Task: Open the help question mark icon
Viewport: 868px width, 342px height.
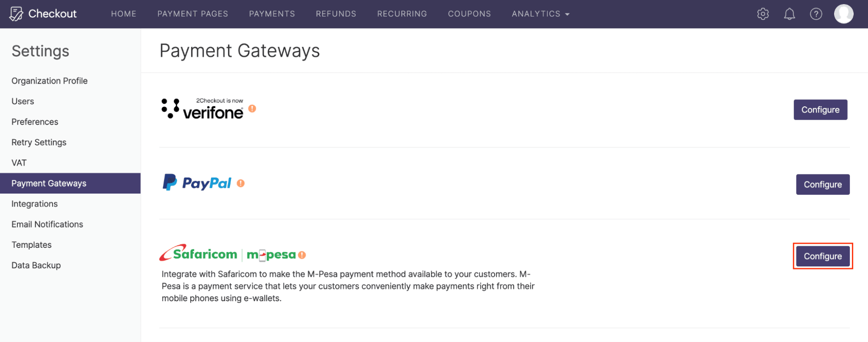Action: click(x=816, y=14)
